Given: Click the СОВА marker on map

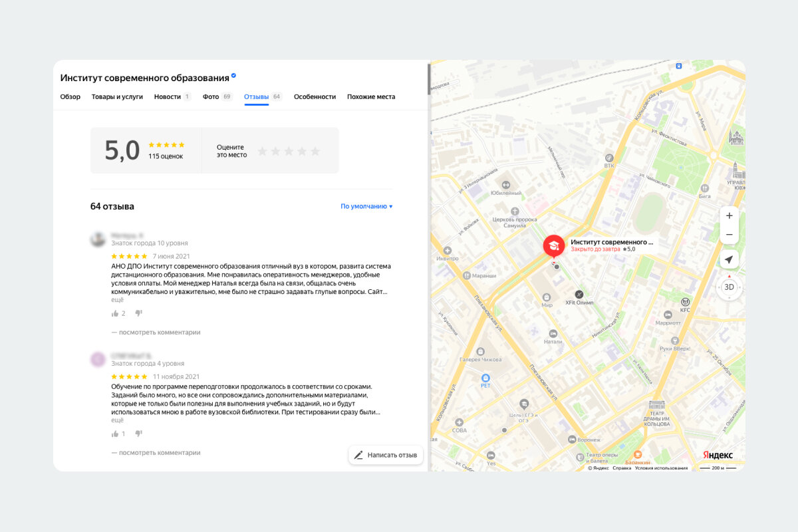Looking at the screenshot, I should point(459,422).
